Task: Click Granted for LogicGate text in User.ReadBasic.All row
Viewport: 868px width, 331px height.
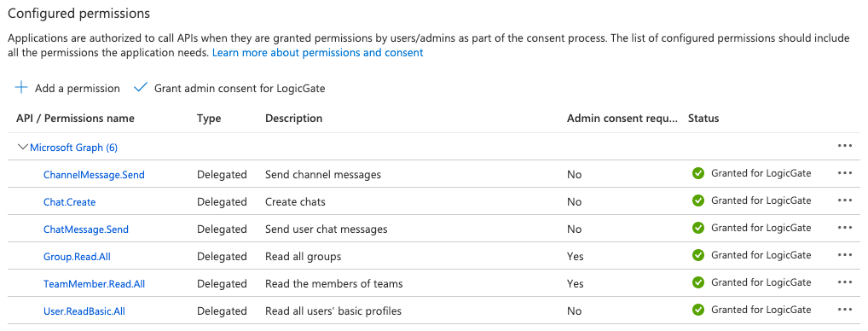Action: [761, 310]
